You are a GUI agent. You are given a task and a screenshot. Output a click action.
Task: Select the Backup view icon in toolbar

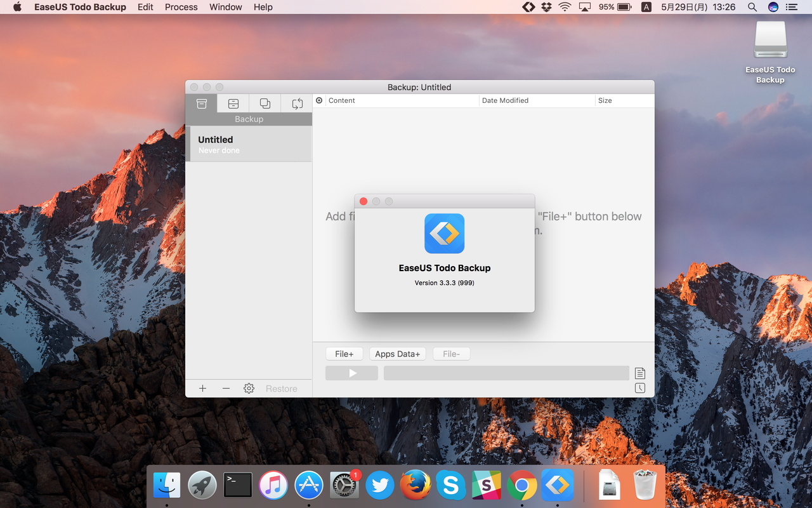[x=201, y=103]
